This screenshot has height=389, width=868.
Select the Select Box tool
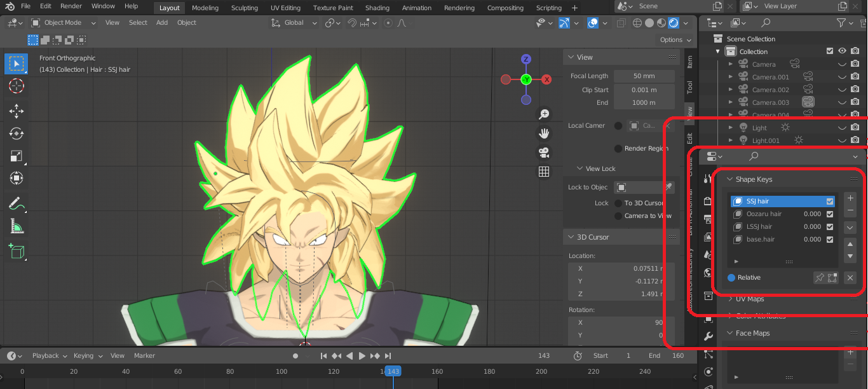coord(17,63)
